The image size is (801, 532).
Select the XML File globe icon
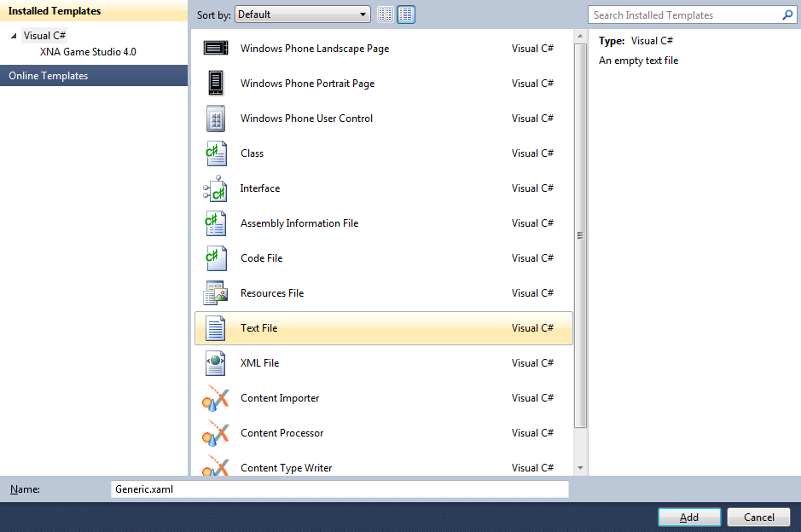216,363
